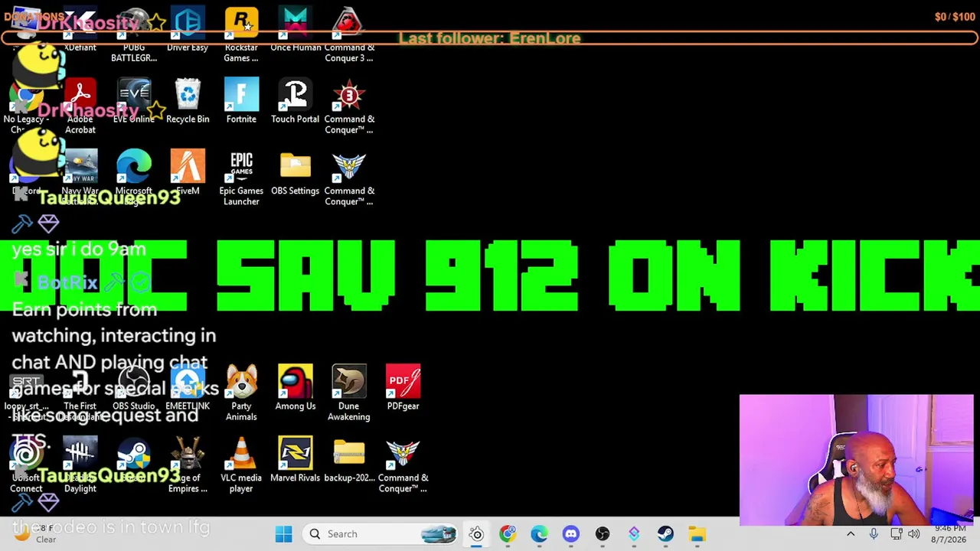Viewport: 980px width, 551px height.
Task: Open the Recycle Bin on the desktop
Action: (188, 101)
